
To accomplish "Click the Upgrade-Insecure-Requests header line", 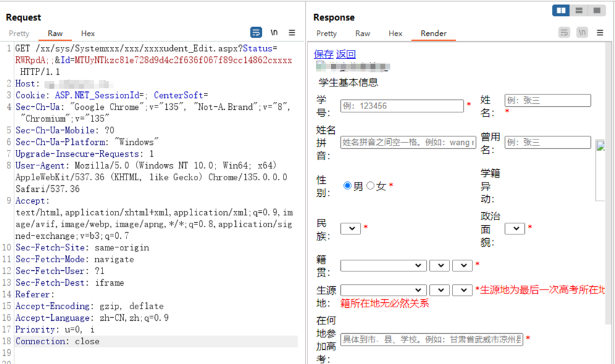I will (85, 154).
